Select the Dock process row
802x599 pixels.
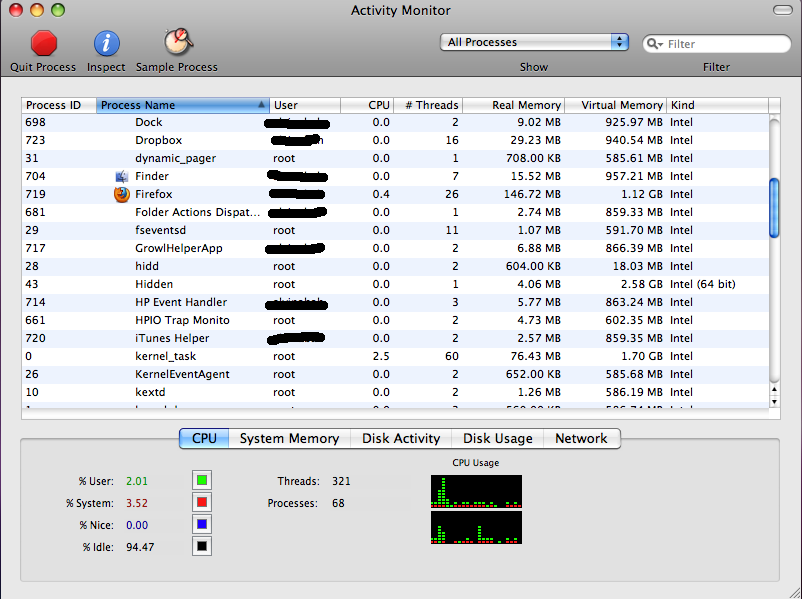pos(395,123)
